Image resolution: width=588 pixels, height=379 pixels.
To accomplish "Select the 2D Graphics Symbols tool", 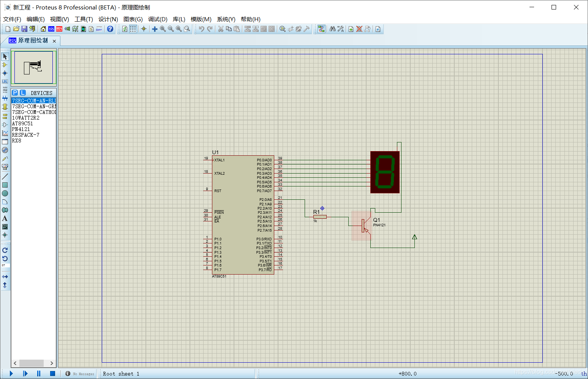I will 5,227.
